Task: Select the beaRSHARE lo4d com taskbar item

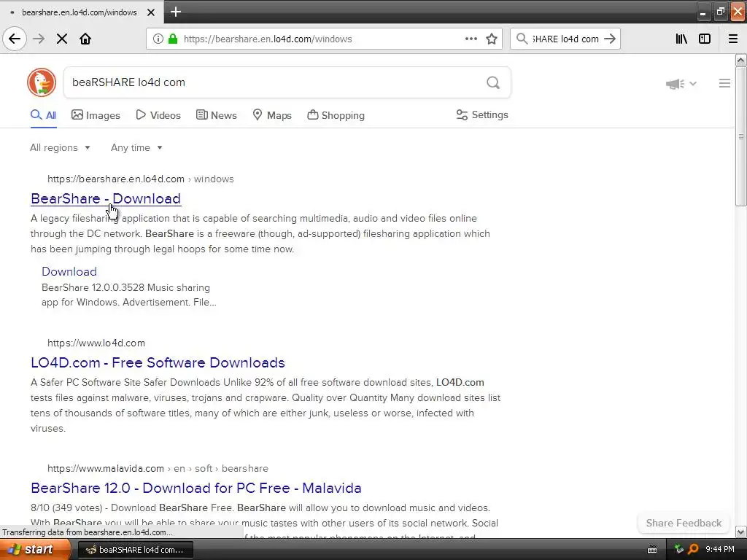Action: (x=135, y=550)
